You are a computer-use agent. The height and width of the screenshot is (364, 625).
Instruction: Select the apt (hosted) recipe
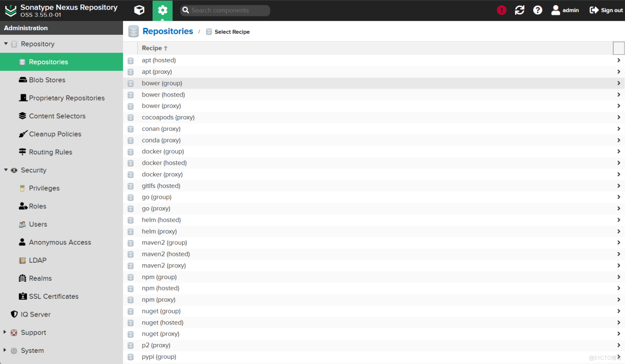(374, 60)
